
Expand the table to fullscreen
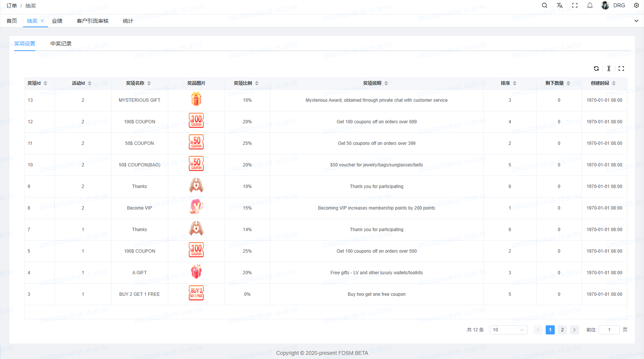click(621, 68)
